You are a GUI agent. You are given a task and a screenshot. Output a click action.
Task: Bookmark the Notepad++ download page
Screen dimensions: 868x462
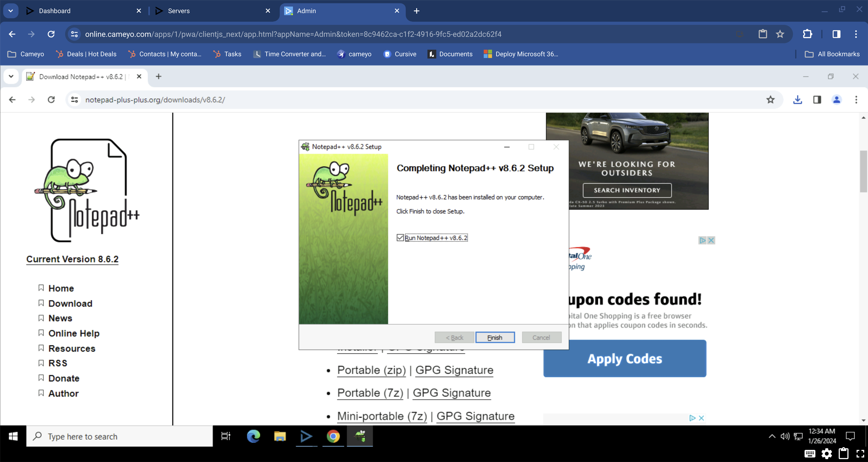[770, 100]
